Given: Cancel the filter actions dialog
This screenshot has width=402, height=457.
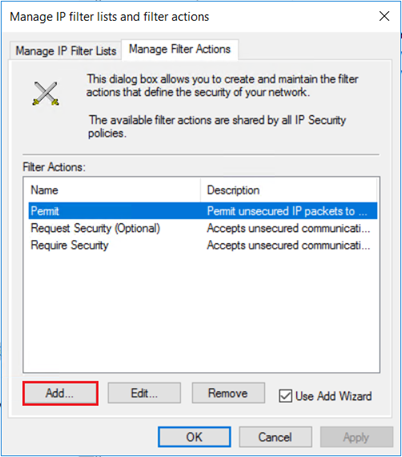Looking at the screenshot, I should click(275, 437).
